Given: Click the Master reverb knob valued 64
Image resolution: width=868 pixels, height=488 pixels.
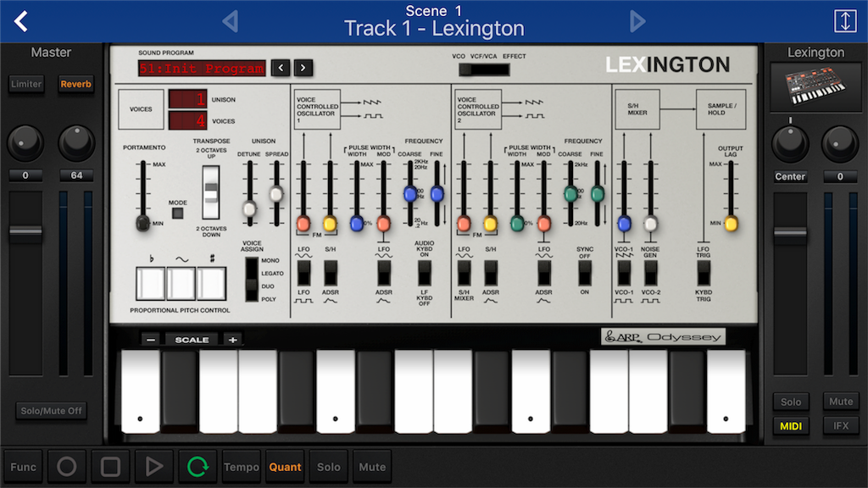Looking at the screenshot, I should click(76, 142).
